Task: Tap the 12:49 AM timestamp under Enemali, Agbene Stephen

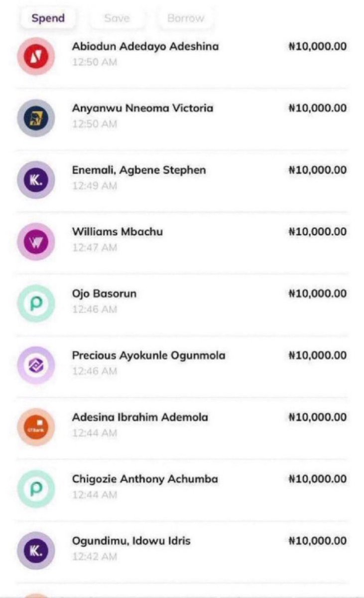Action: coord(95,186)
